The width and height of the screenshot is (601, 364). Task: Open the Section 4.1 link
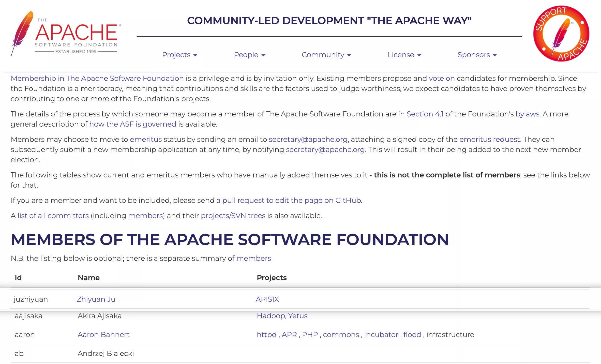point(425,114)
